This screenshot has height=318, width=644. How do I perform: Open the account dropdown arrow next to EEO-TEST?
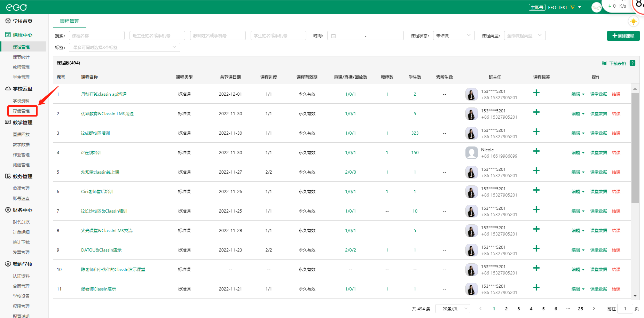click(x=580, y=7)
